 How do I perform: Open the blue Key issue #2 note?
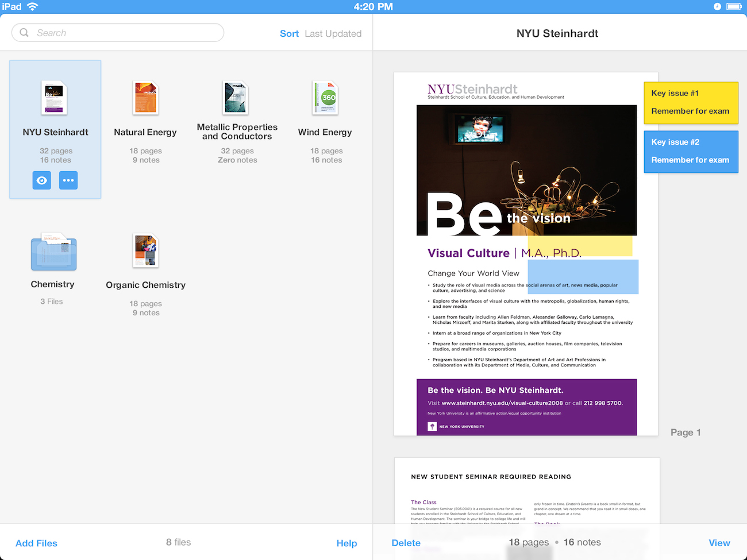[x=691, y=152]
